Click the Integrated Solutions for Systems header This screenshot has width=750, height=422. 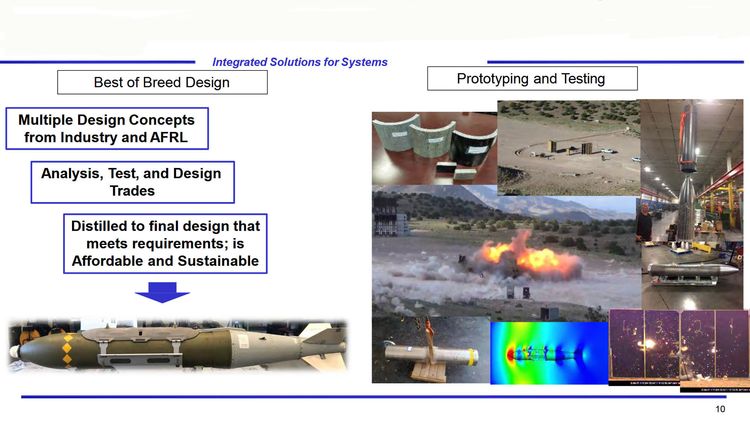point(300,62)
